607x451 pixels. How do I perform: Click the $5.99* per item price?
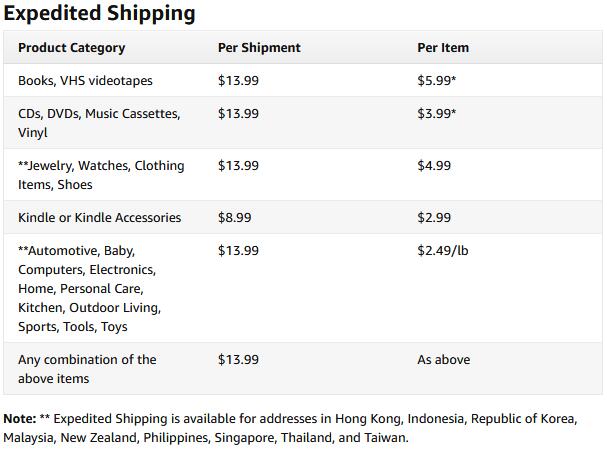pyautogui.click(x=436, y=80)
